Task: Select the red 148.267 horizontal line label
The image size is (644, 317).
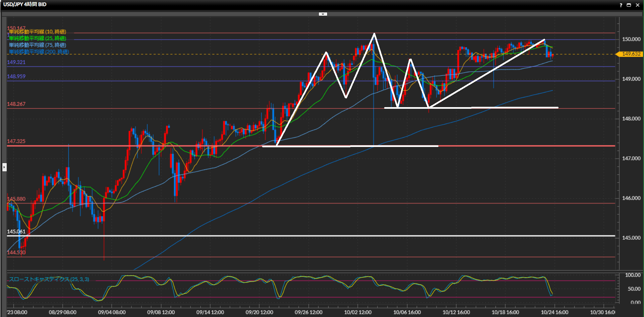Action: 16,104
